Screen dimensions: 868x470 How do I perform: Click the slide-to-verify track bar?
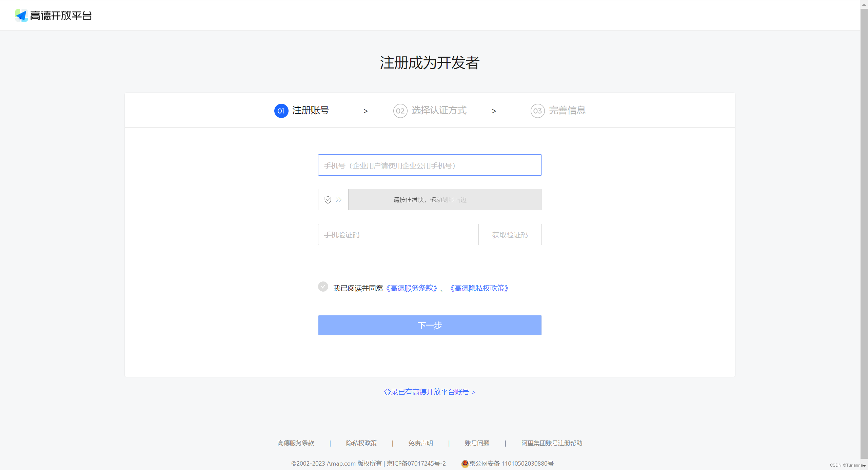coord(445,200)
